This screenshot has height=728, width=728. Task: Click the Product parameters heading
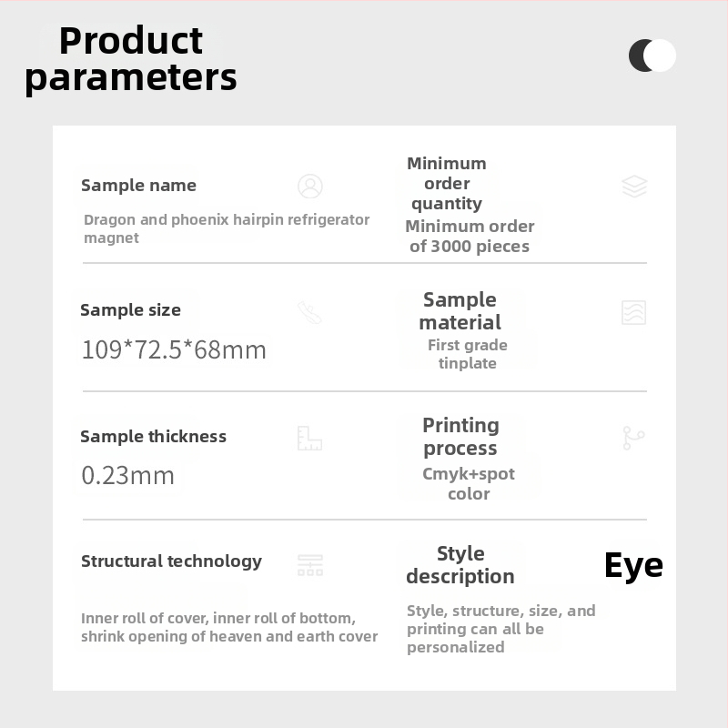(x=130, y=59)
